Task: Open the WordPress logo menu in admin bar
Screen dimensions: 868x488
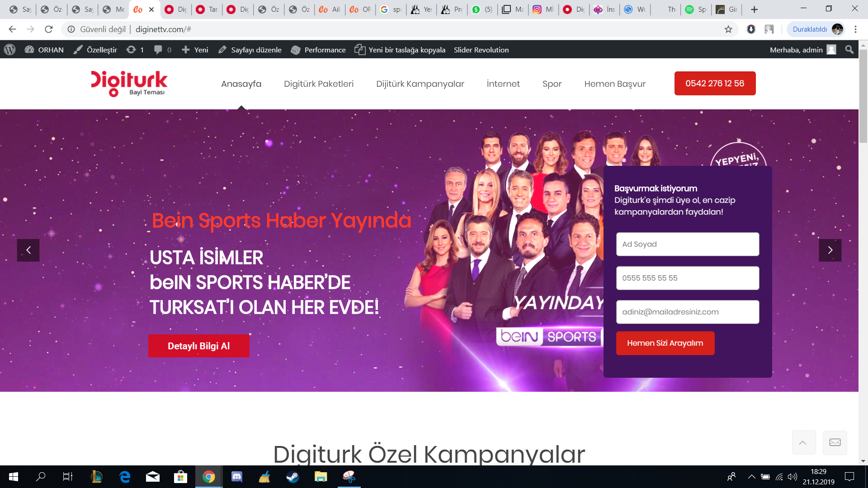Action: [x=10, y=50]
